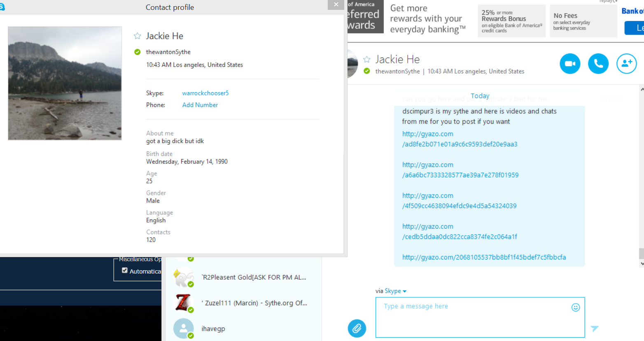Open the via Skype dropdown
The height and width of the screenshot is (341, 644).
point(395,291)
